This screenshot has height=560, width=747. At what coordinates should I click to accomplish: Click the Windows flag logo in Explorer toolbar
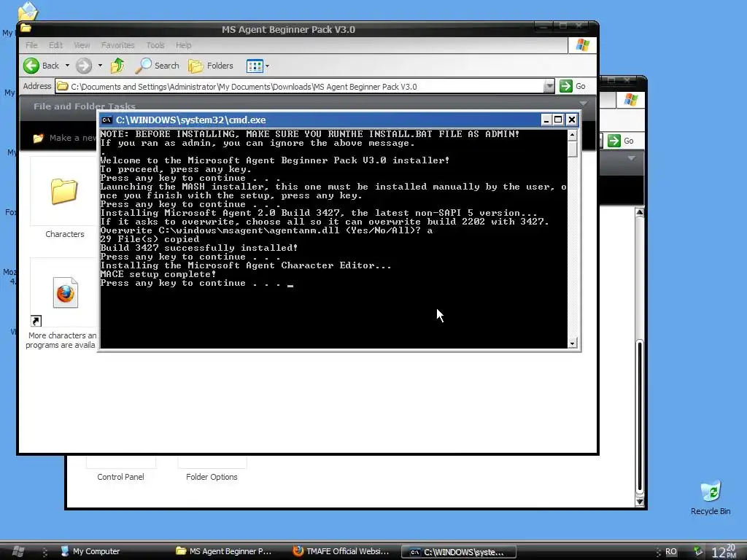[582, 45]
